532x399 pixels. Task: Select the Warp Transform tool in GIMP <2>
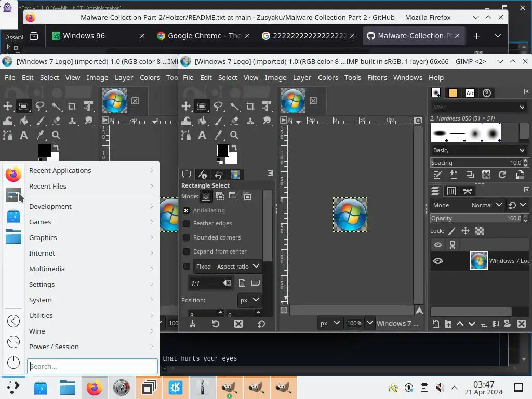coord(186,121)
